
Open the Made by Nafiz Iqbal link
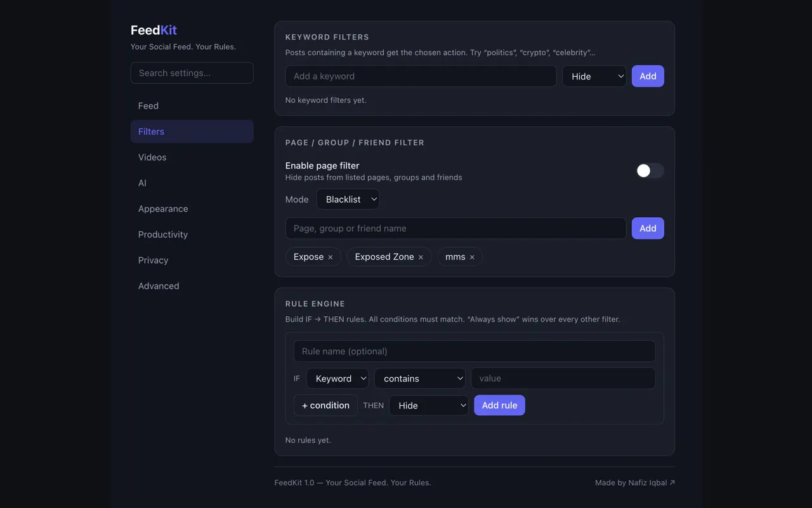(x=635, y=483)
